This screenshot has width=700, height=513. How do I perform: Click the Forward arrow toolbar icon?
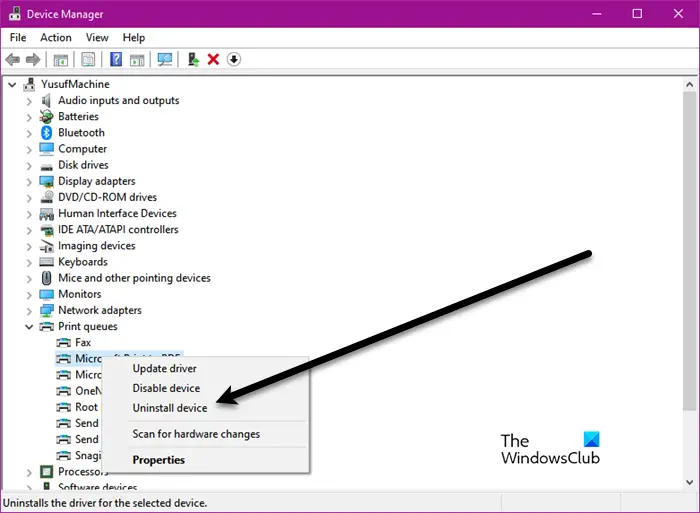coord(33,59)
